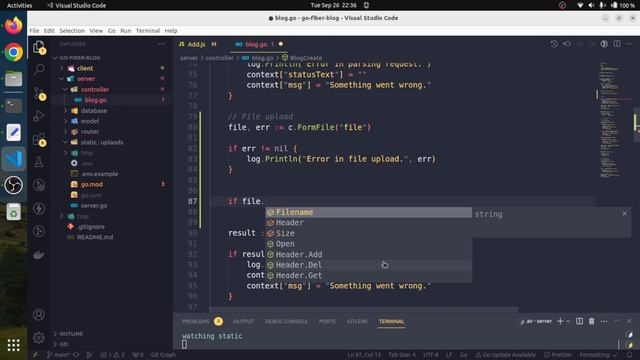
Task: Click UTF-8 encoding in status bar
Action: pos(430,355)
